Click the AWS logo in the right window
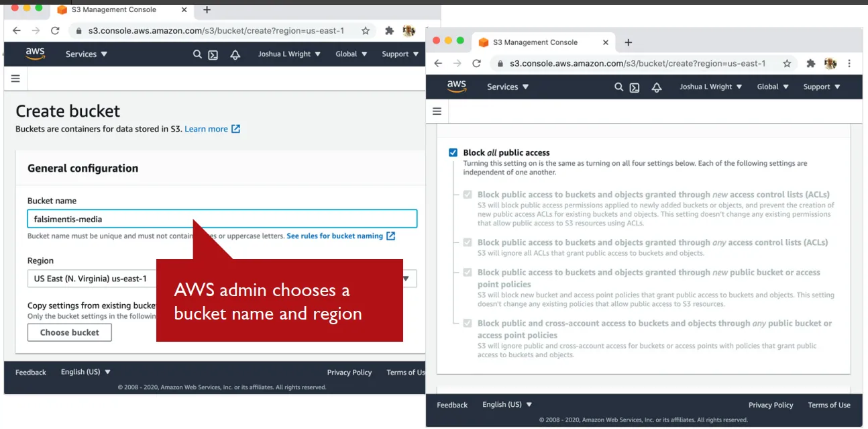This screenshot has width=868, height=429. (457, 87)
